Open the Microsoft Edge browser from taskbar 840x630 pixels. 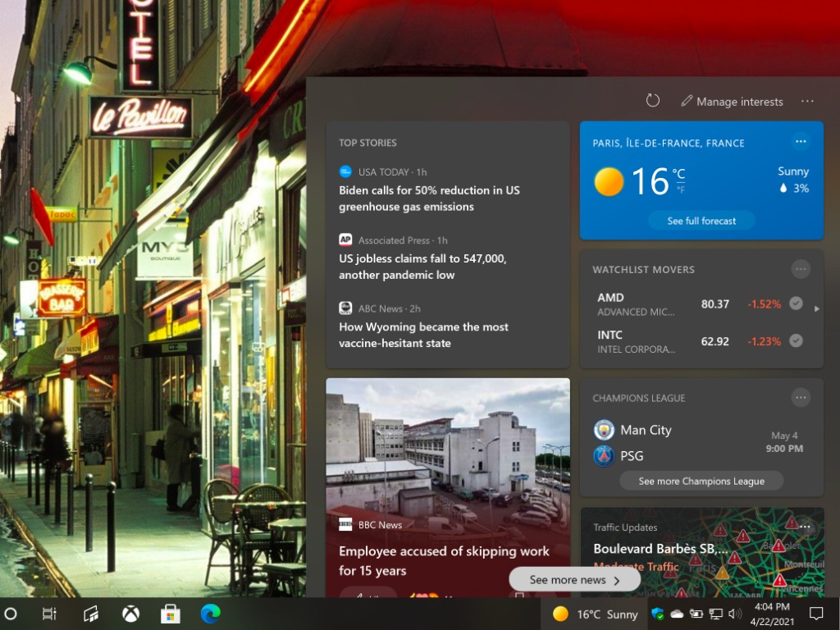coord(211,614)
